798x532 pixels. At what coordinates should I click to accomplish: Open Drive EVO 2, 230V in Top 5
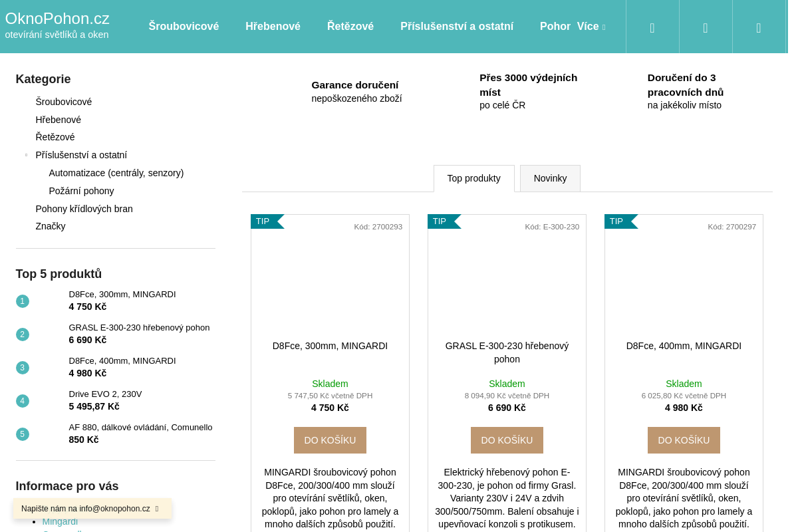105,394
